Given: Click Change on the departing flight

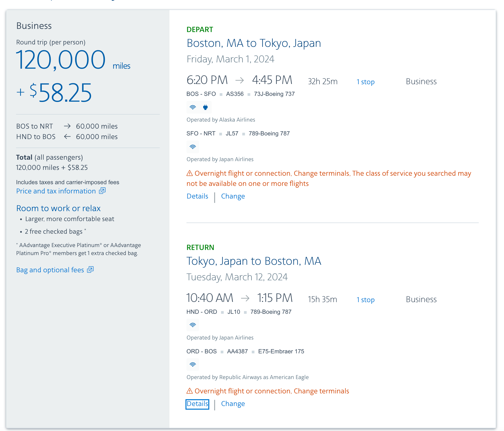Looking at the screenshot, I should coord(233,196).
